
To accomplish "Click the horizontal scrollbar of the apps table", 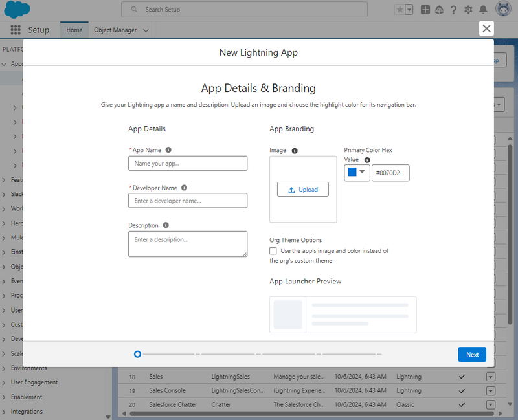I will (311, 414).
